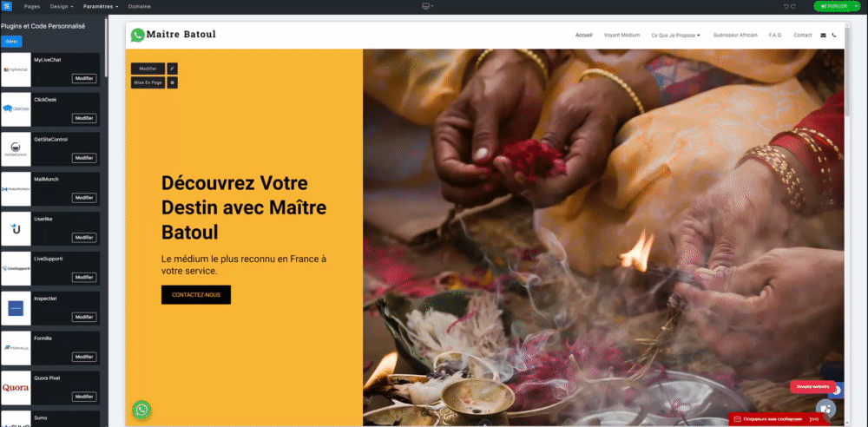The height and width of the screenshot is (427, 868).
Task: Open the Pages menu item
Action: tap(32, 7)
